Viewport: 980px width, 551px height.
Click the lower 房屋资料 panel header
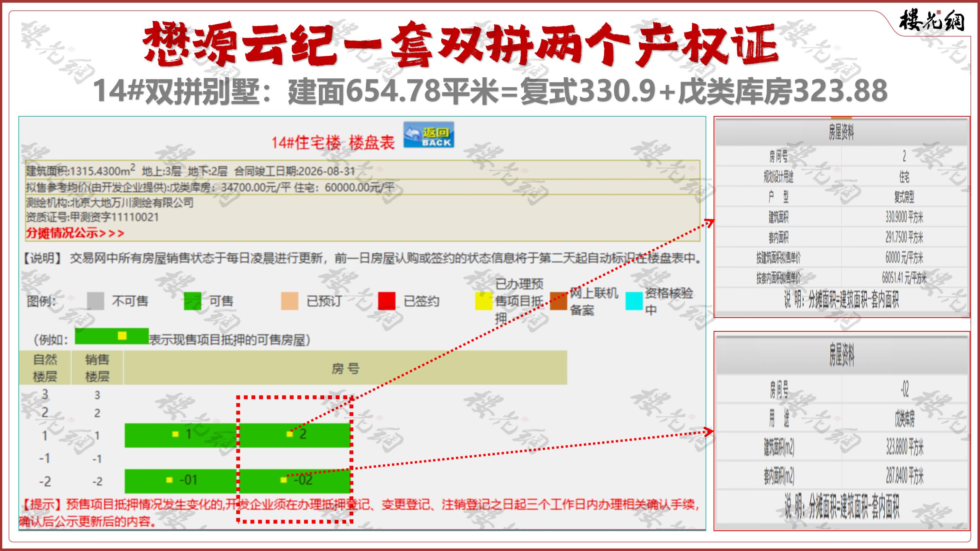point(841,355)
